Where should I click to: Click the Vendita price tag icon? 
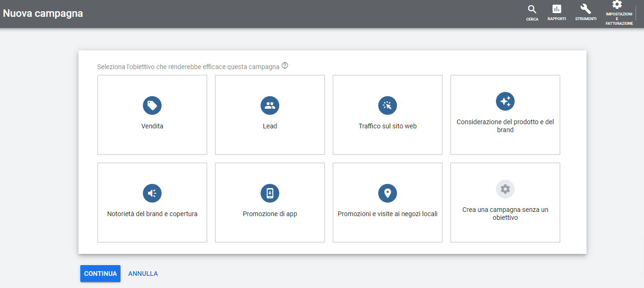click(x=152, y=105)
